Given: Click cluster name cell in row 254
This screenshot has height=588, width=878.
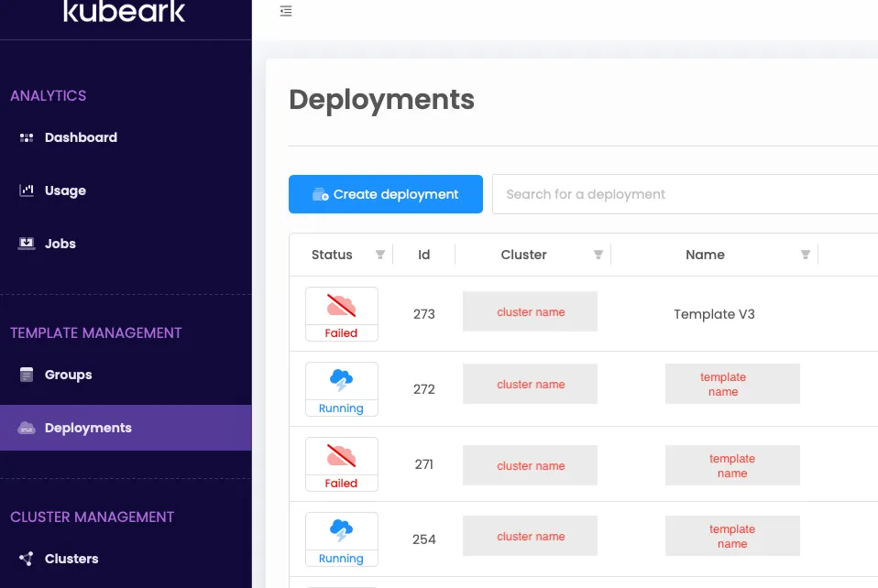Looking at the screenshot, I should (x=530, y=536).
